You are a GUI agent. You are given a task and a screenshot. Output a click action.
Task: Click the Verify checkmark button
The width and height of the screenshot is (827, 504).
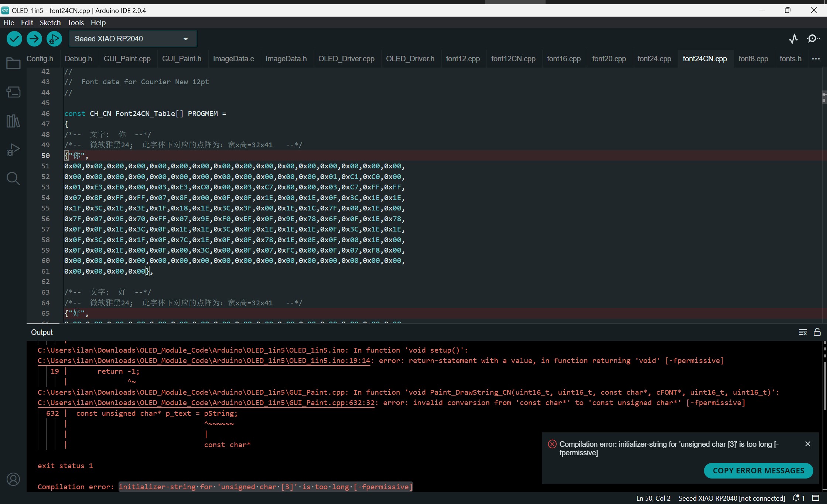coord(14,39)
